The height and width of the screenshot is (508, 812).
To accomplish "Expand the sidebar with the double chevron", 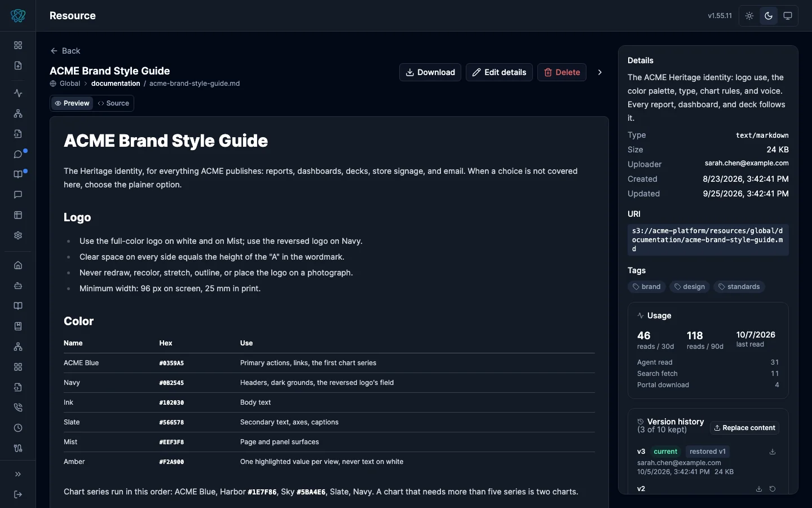I will pyautogui.click(x=18, y=474).
